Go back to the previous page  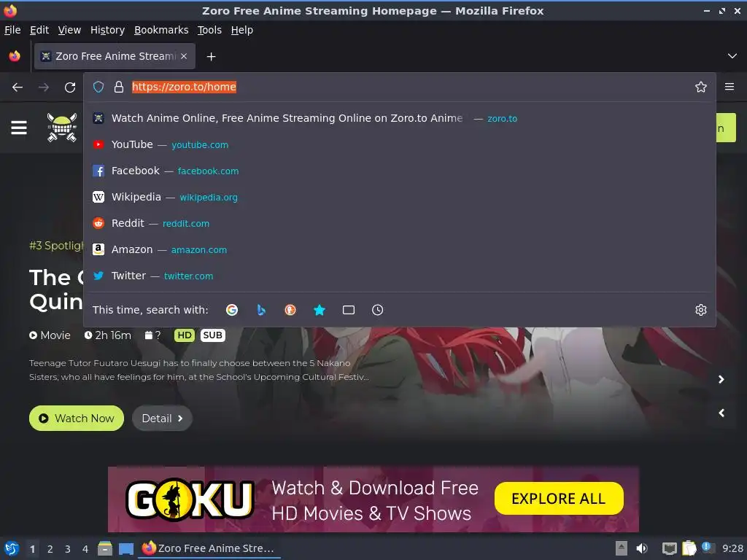click(x=18, y=87)
